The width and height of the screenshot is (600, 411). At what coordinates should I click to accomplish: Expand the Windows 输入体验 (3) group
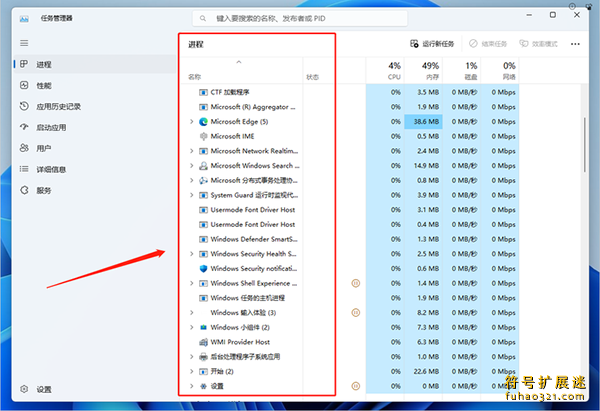click(x=192, y=313)
